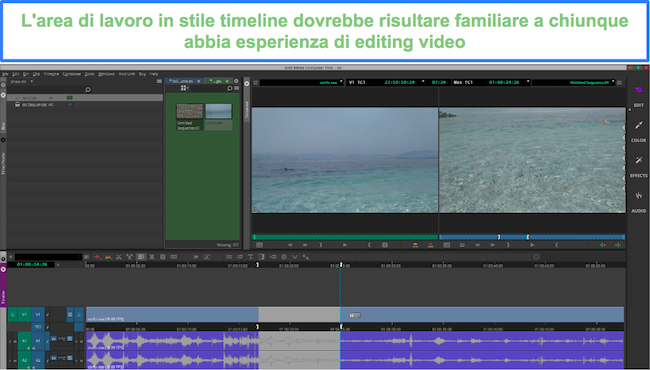650x370 pixels.
Task: Click the search magnifier in the bin panel
Action: [x=230, y=88]
